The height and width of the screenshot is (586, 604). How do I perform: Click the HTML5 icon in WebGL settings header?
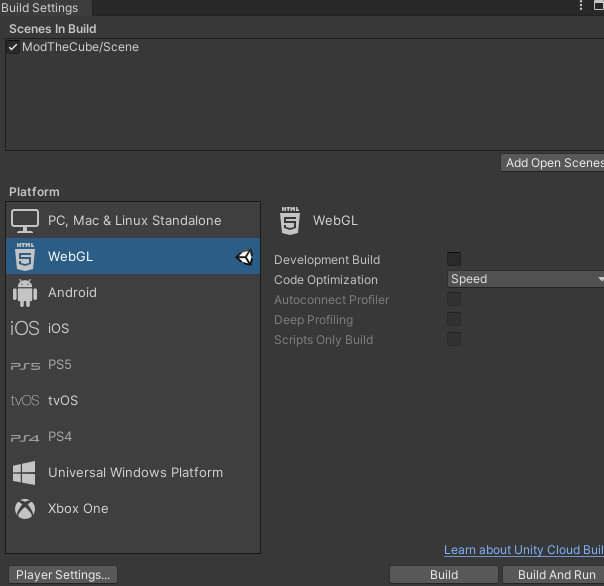(290, 221)
